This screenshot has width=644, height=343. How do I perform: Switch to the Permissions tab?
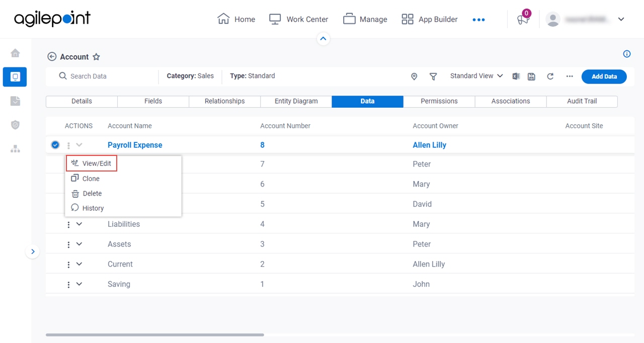(439, 101)
